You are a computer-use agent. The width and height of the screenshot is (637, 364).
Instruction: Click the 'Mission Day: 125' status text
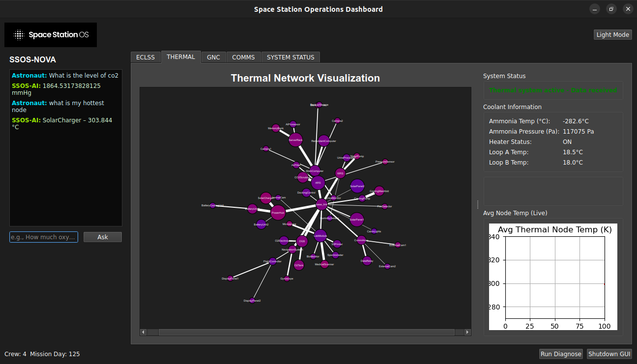[55, 354]
